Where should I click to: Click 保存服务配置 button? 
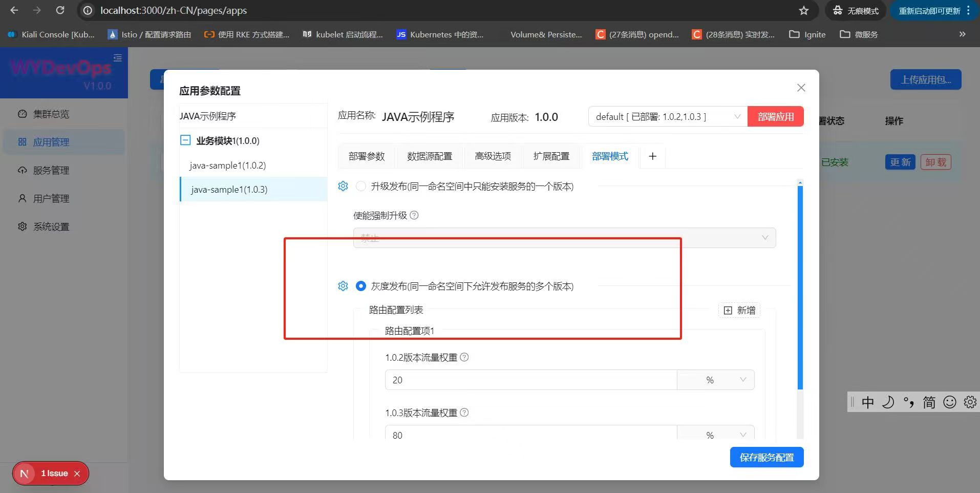point(766,457)
